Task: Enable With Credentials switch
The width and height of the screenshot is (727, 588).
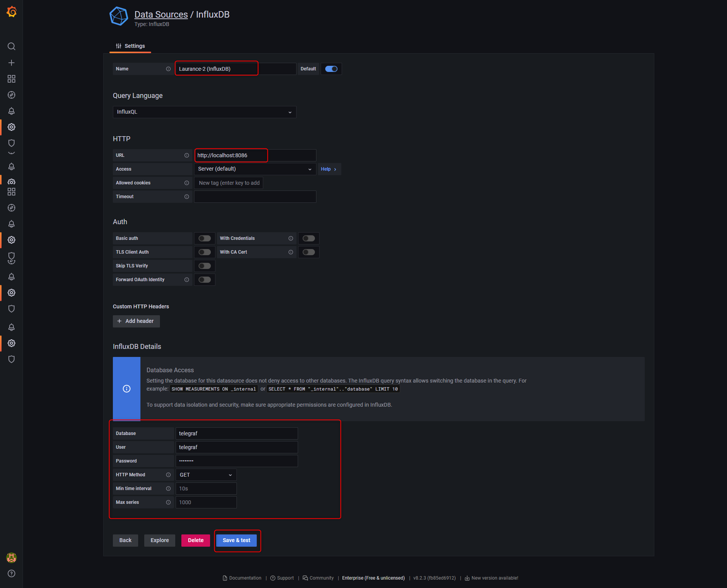Action: (309, 238)
